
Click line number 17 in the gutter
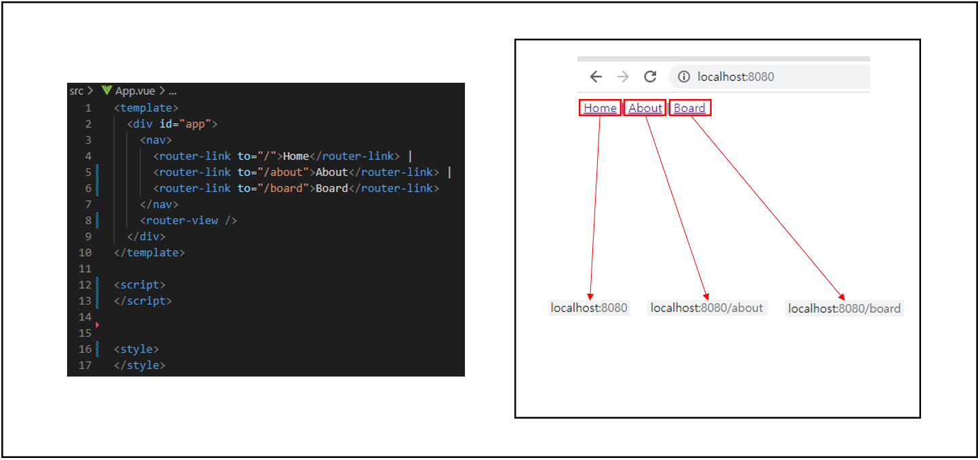tap(85, 365)
